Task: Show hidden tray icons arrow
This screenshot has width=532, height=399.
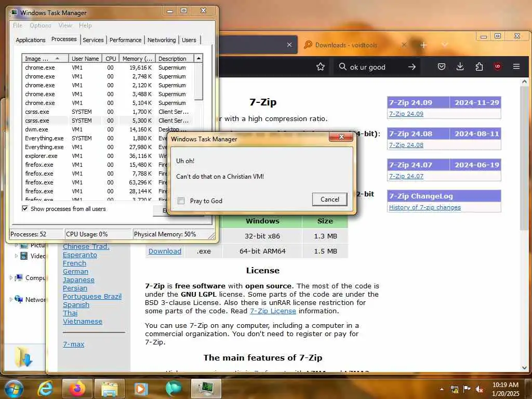Action: [x=442, y=389]
